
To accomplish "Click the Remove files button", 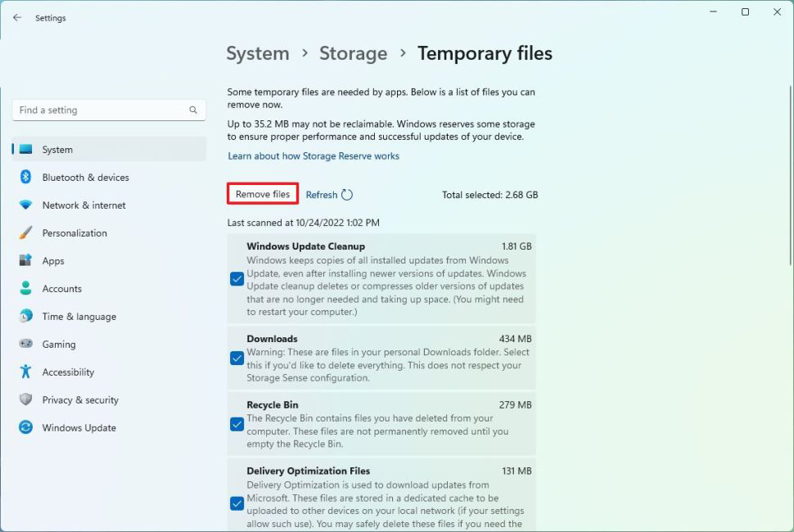I will point(263,195).
